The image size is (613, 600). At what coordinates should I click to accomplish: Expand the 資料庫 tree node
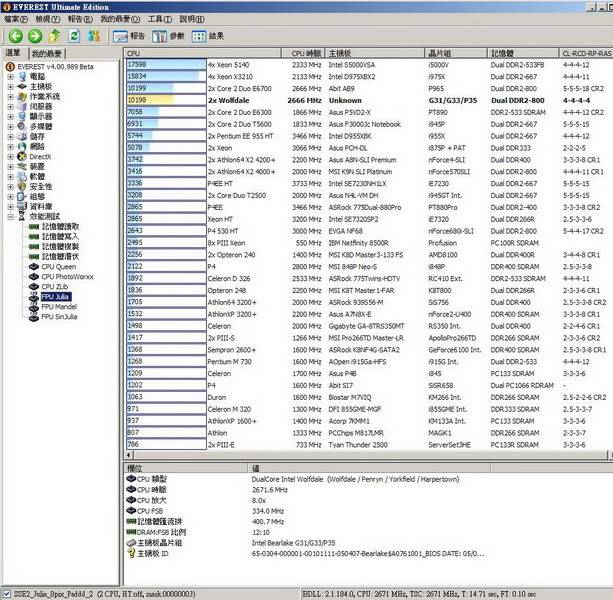coord(11,206)
